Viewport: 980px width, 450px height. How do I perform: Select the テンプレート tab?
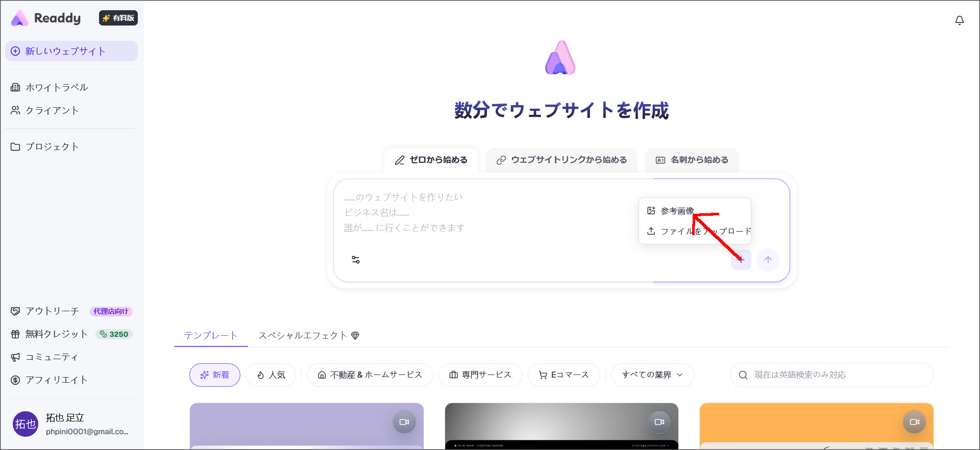(x=211, y=335)
